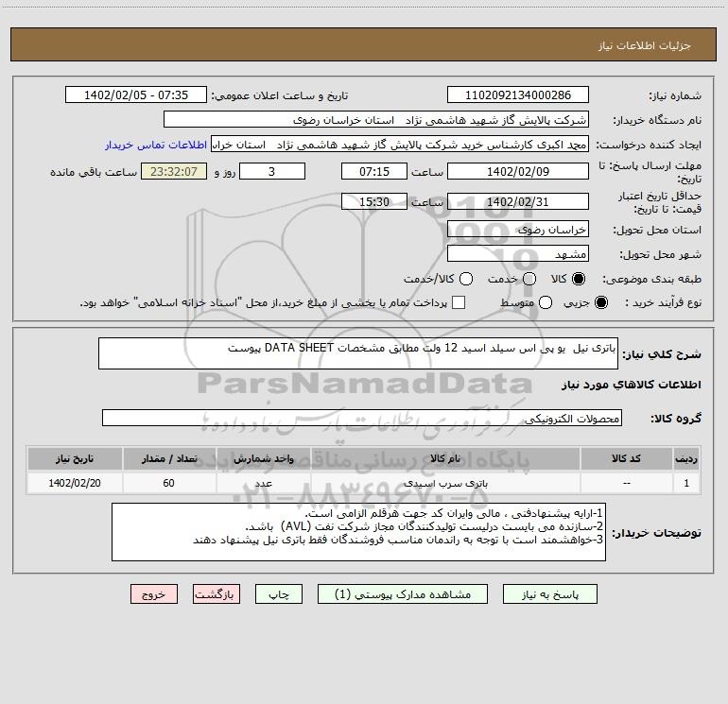Click the need number field 1102092134000286
Image resolution: width=728 pixels, height=704 pixels.
click(517, 95)
